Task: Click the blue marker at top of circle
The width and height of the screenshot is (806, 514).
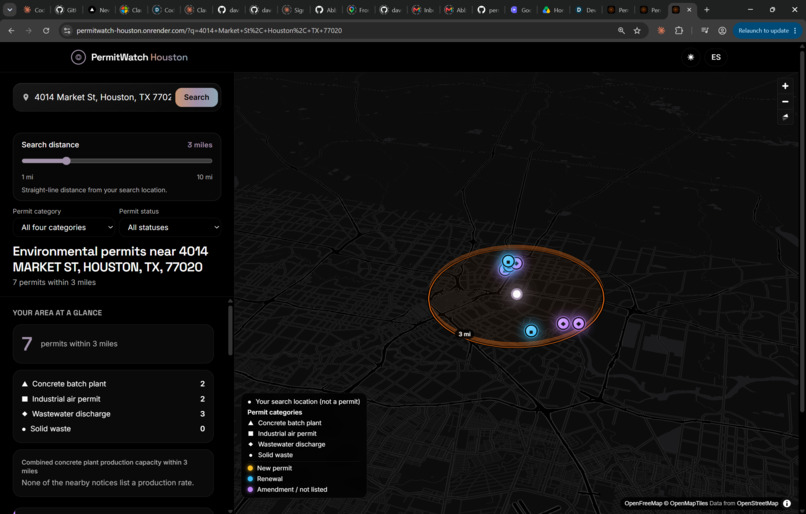Action: [508, 261]
